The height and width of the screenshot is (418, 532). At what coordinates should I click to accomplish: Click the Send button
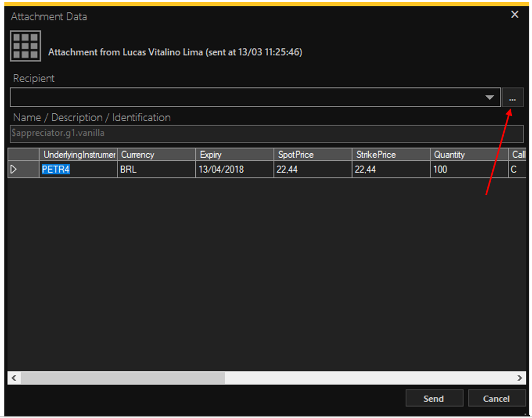[x=434, y=398]
